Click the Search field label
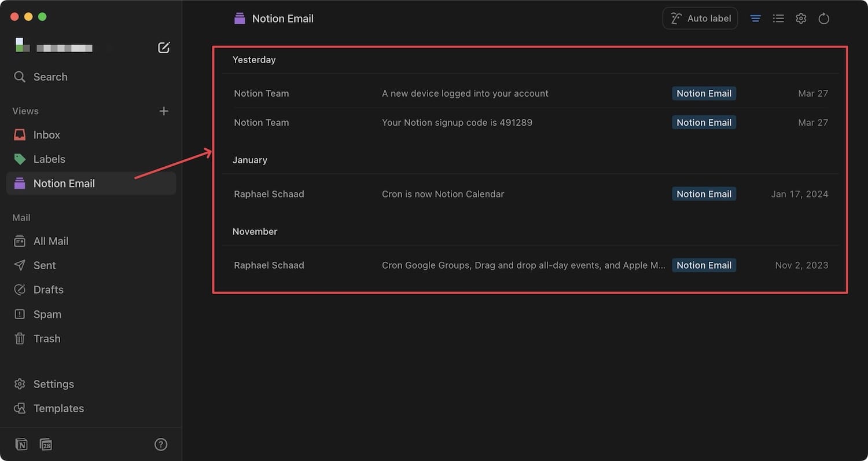868x461 pixels. (50, 77)
